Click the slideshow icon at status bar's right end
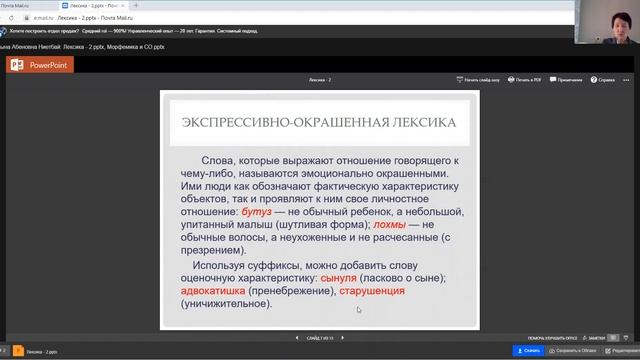This screenshot has height=360, width=640. click(x=626, y=338)
